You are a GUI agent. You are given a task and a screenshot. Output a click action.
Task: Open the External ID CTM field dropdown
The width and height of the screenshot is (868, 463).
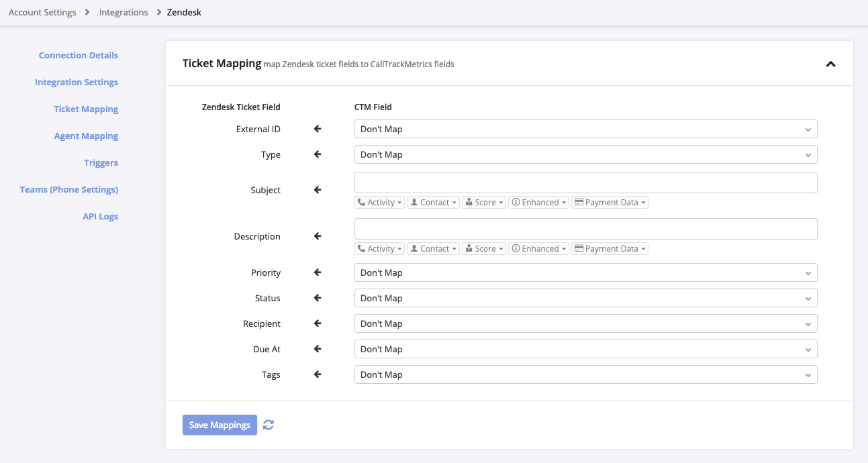tap(585, 129)
